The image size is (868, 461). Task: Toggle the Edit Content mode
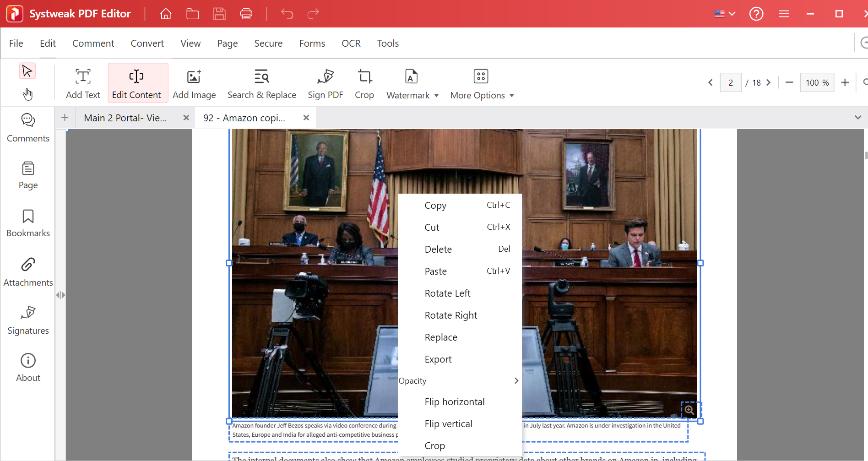click(136, 83)
